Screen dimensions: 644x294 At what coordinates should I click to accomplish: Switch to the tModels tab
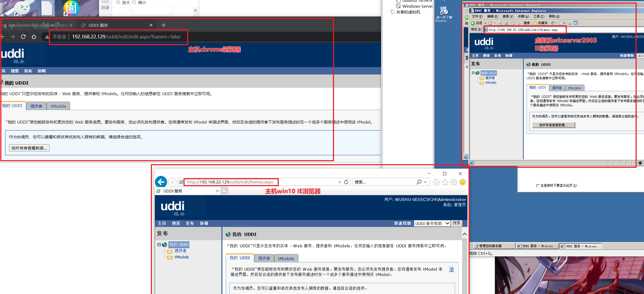point(286,258)
